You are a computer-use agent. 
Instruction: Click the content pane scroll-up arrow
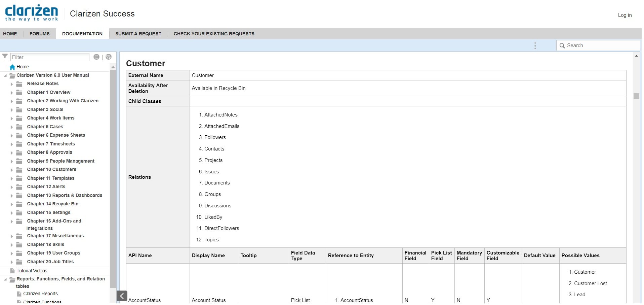pos(636,56)
